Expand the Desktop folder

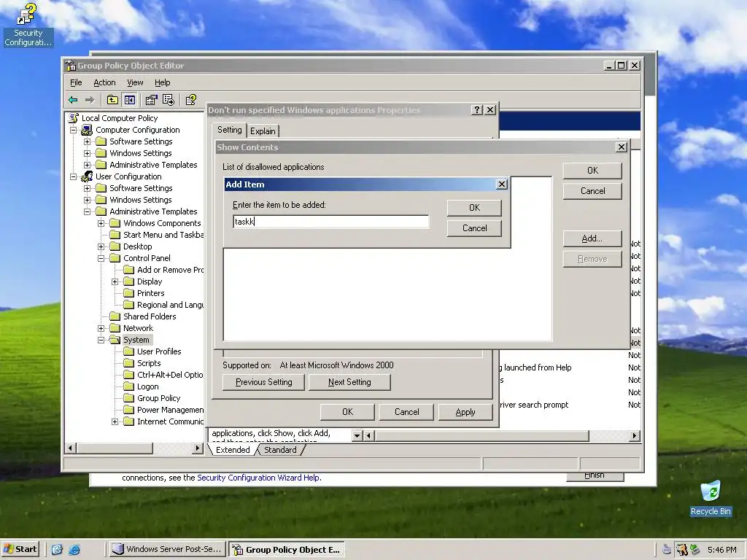pos(101,246)
